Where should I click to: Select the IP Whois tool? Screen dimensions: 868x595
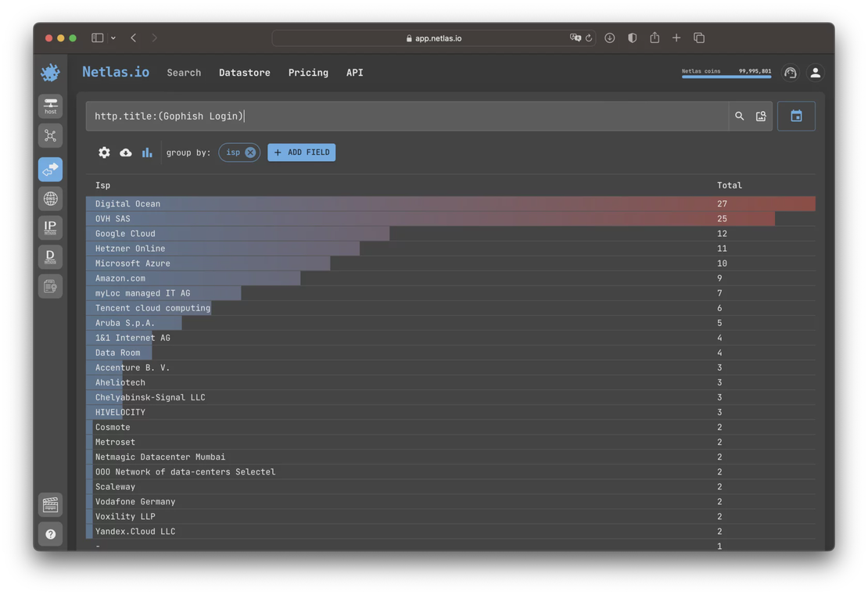click(50, 227)
